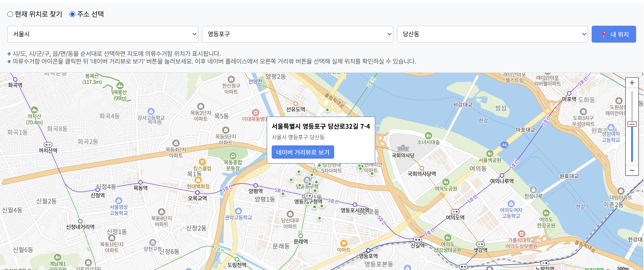The width and height of the screenshot is (644, 270).
Task: Click the 목동종합운동장 stadium icon
Action: tap(233, 156)
